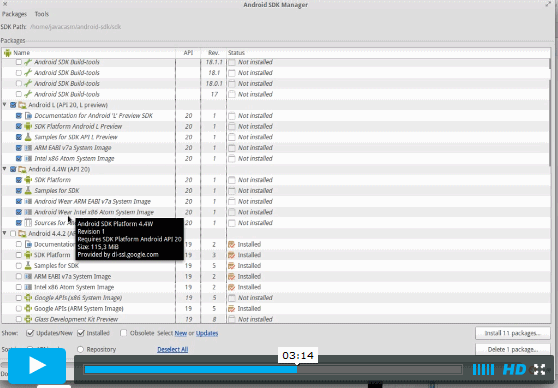Check the Android 4.4.2 group checkbox
558x388 pixels.
coord(13,234)
